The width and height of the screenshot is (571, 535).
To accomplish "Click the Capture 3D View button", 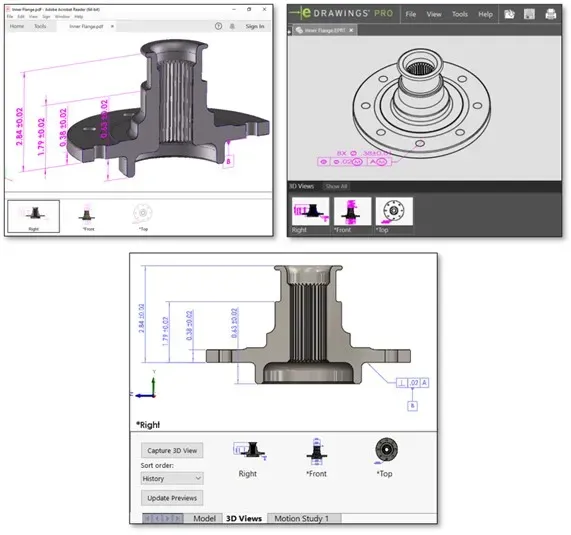I will (x=172, y=451).
